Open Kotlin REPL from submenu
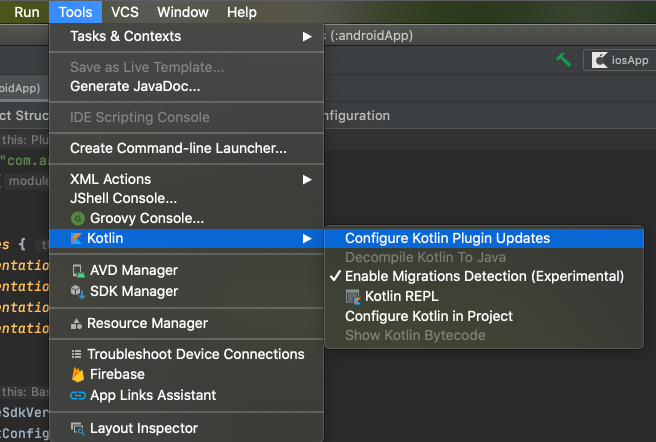Screen dimensions: 656x442 click(484, 296)
